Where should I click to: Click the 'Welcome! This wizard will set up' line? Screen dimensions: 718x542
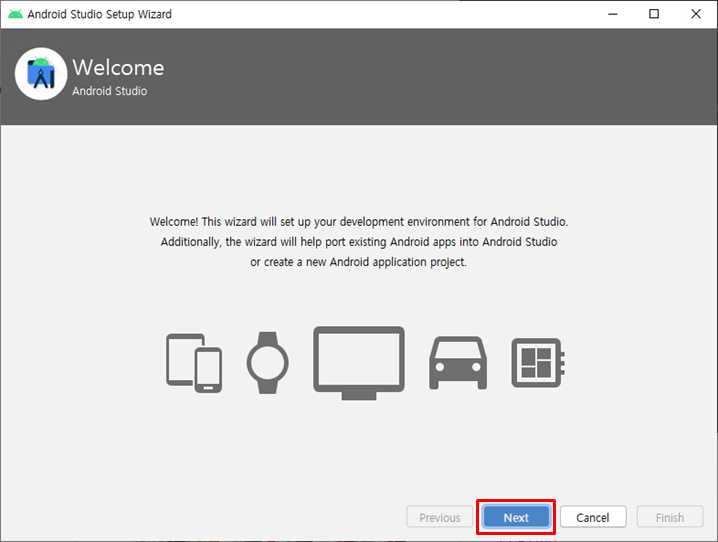click(359, 222)
